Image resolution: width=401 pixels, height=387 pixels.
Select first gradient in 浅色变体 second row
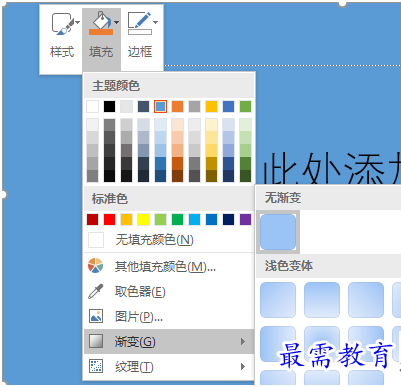click(278, 344)
